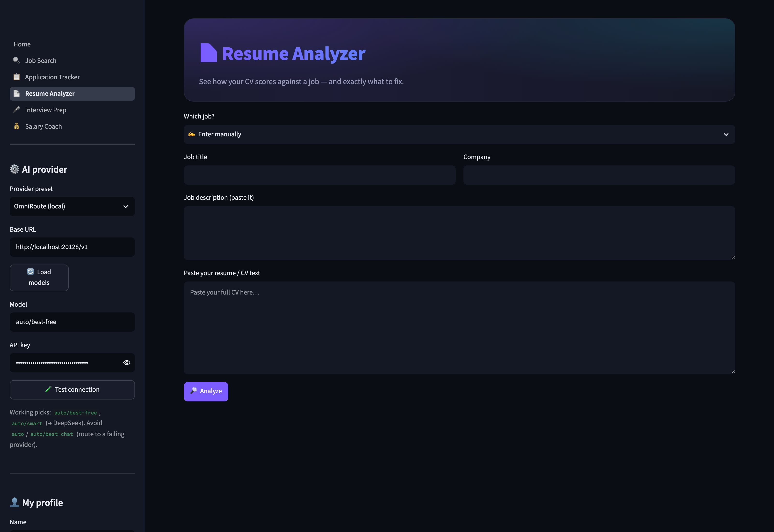Reveal the API key with eye icon
The height and width of the screenshot is (532, 774).
[x=127, y=363]
